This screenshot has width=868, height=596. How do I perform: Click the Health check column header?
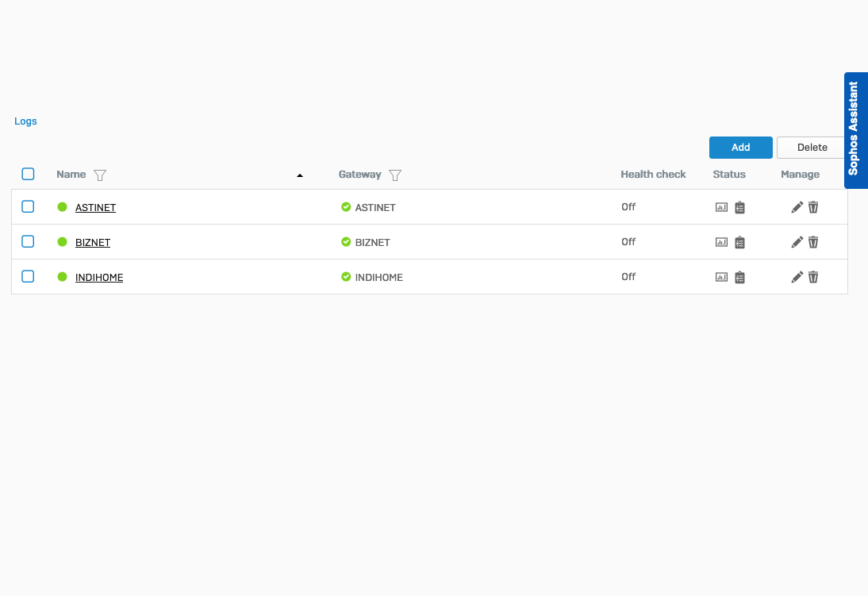point(653,175)
